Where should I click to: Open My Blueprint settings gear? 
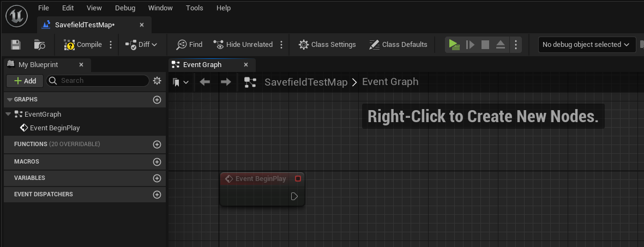(157, 81)
